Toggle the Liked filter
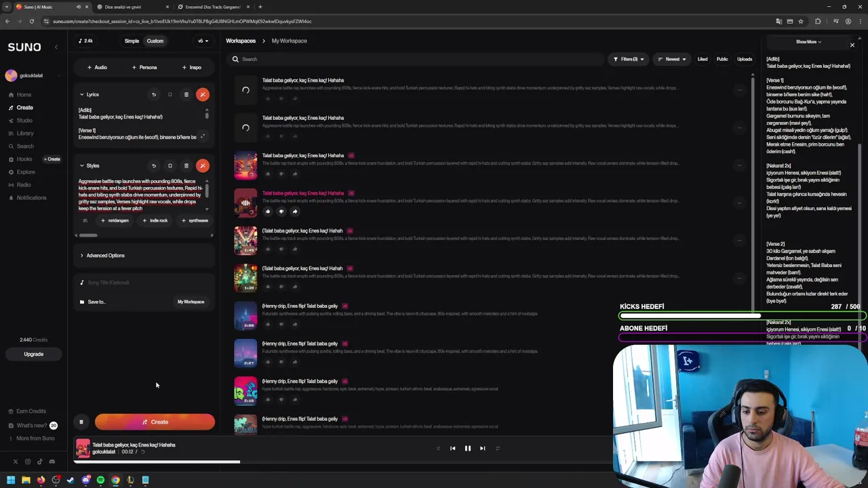 pos(703,59)
